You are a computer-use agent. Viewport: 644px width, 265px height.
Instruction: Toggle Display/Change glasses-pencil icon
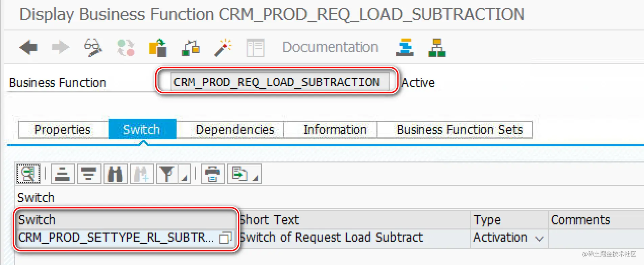(93, 47)
